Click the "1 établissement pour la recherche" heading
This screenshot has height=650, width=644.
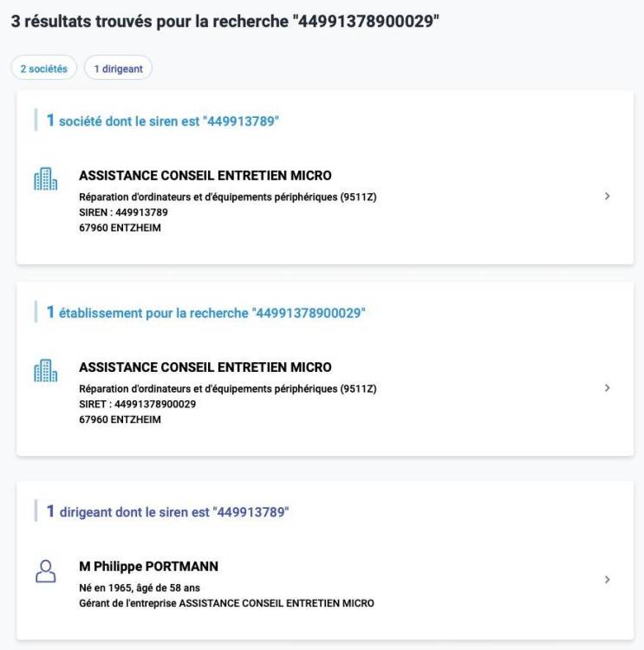[x=206, y=313]
